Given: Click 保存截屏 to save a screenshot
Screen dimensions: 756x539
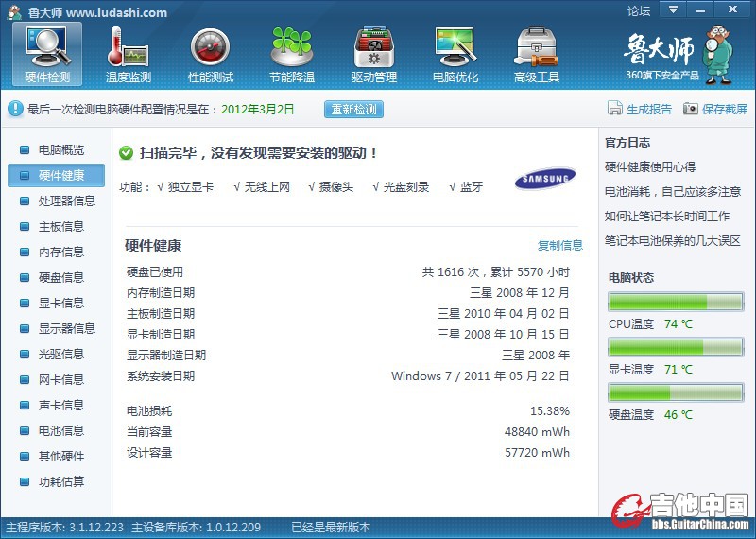Looking at the screenshot, I should [715, 109].
